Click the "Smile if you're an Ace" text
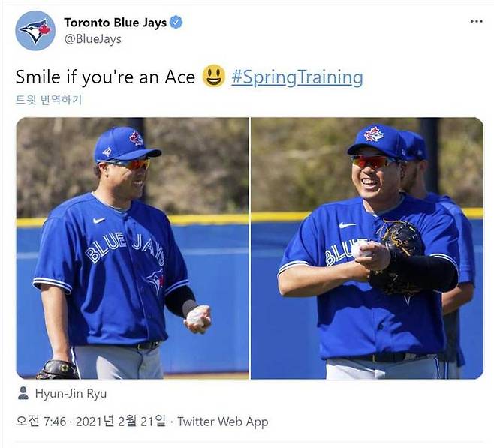Screen dimensions: 494x448 point(105,77)
